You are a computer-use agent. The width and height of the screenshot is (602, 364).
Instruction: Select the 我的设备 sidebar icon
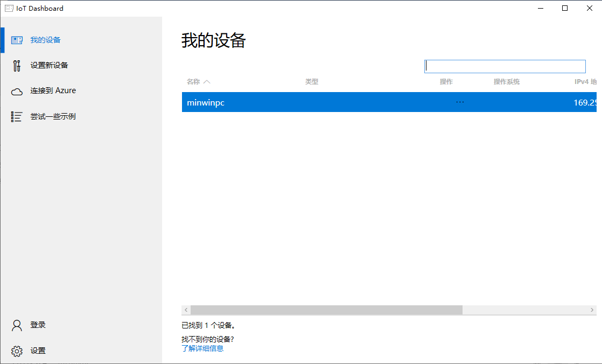pos(17,39)
